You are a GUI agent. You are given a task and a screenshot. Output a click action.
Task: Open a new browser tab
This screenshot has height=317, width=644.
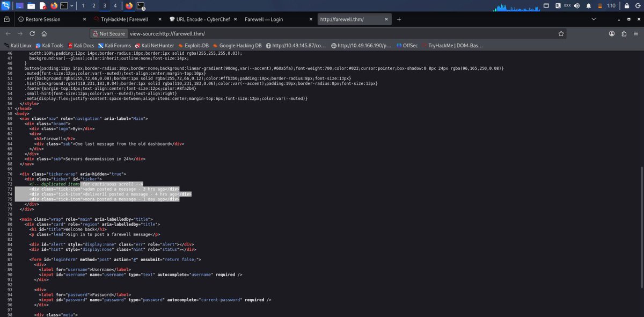[x=399, y=19]
